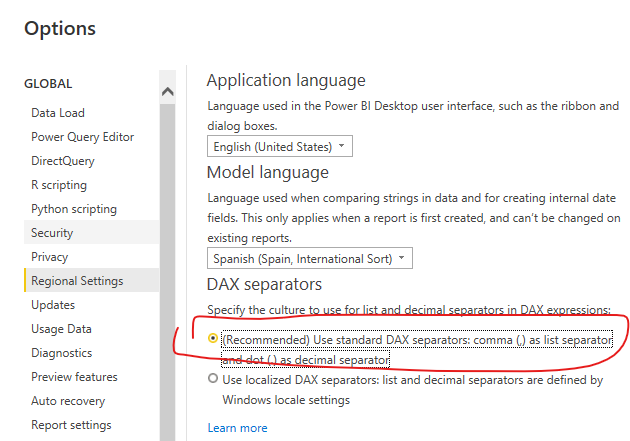Open Diagnostics options page
This screenshot has width=630, height=441.
point(61,353)
